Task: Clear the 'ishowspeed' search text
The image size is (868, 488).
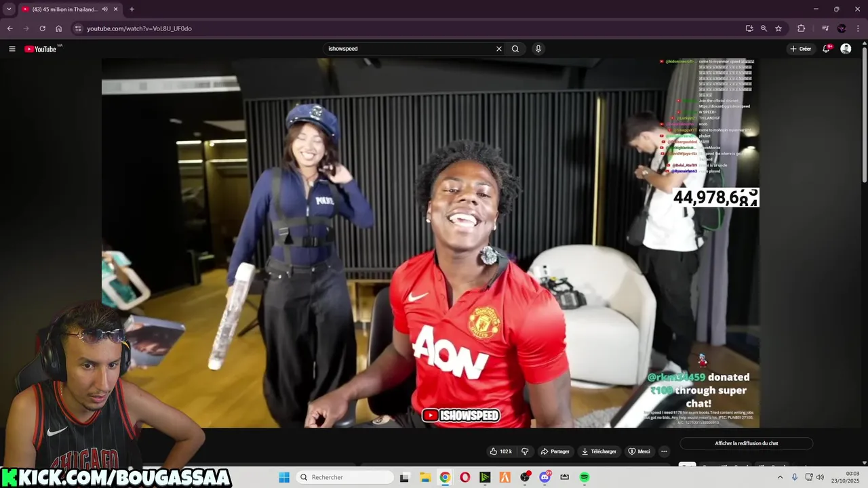Action: pos(499,49)
